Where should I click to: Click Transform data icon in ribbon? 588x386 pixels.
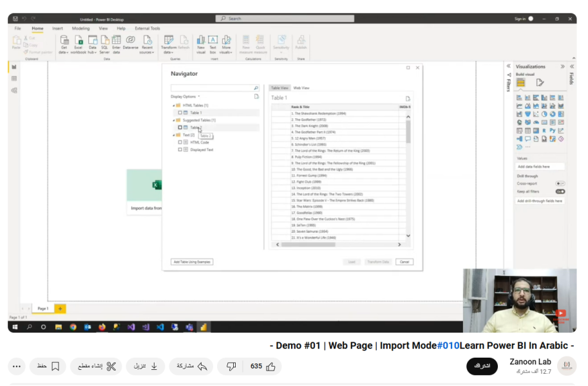[169, 41]
